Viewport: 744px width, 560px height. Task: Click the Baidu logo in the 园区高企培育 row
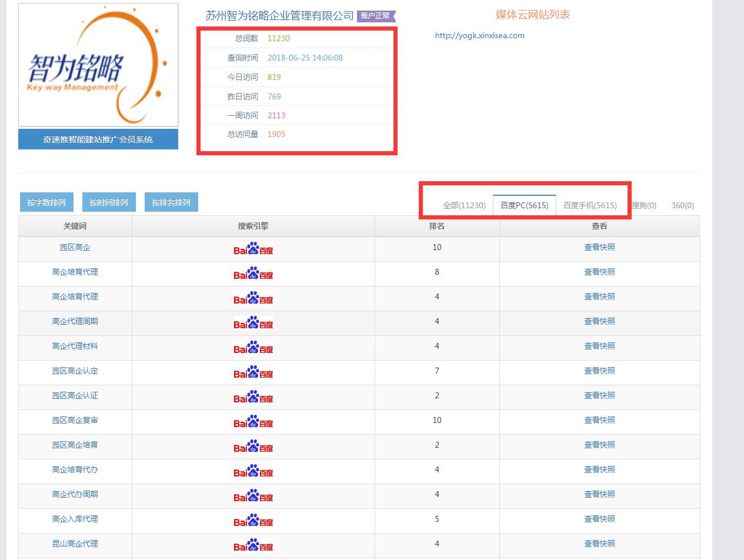tap(253, 447)
